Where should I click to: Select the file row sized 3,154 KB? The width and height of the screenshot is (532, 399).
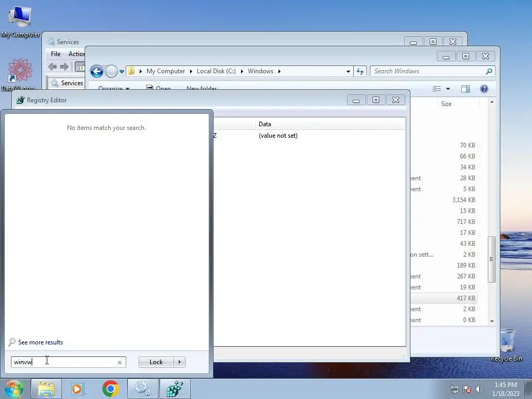444,200
